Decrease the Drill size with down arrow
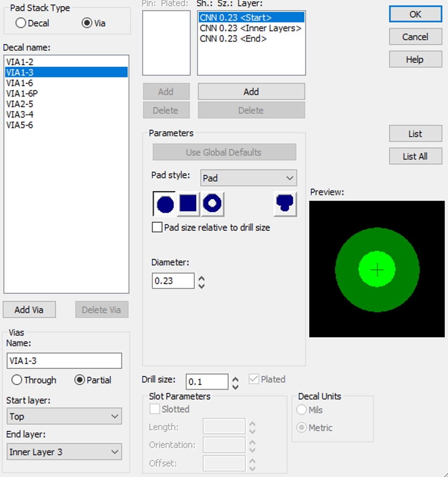 click(x=235, y=387)
